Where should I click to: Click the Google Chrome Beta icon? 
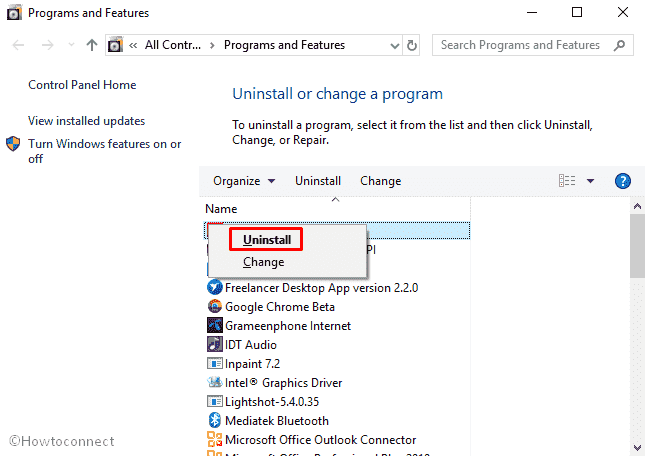pyautogui.click(x=214, y=306)
